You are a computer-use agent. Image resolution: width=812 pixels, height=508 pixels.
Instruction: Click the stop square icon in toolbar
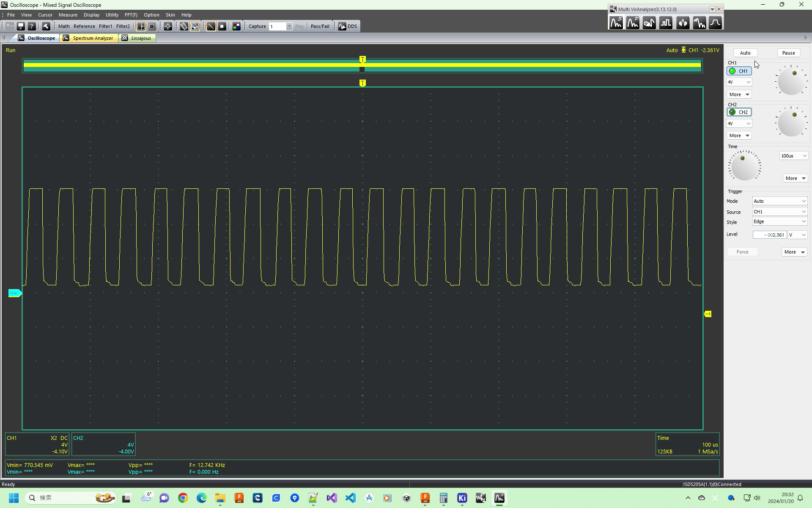coord(222,26)
